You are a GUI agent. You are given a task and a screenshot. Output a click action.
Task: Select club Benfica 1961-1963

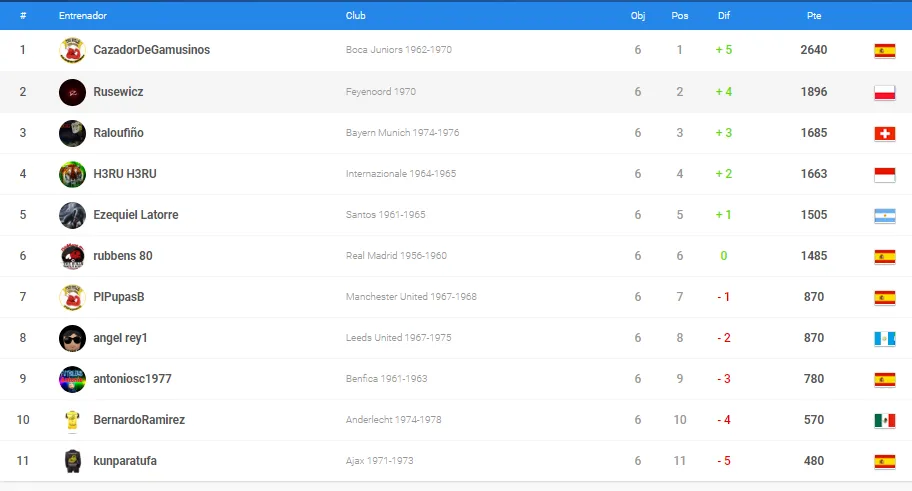386,379
